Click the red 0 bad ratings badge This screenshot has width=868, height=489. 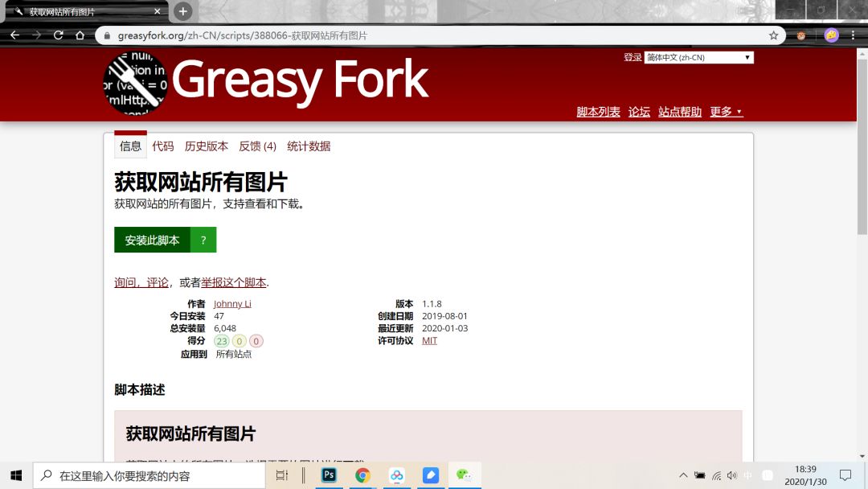pyautogui.click(x=256, y=341)
